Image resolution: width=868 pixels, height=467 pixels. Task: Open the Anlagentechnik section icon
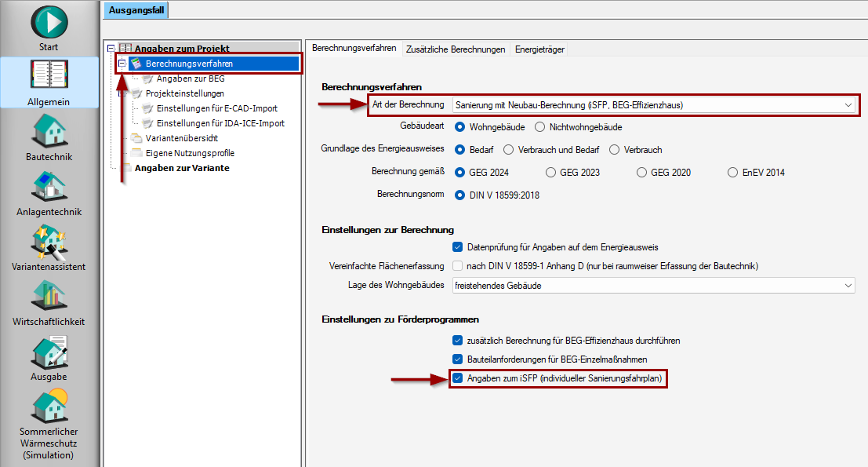(x=49, y=185)
